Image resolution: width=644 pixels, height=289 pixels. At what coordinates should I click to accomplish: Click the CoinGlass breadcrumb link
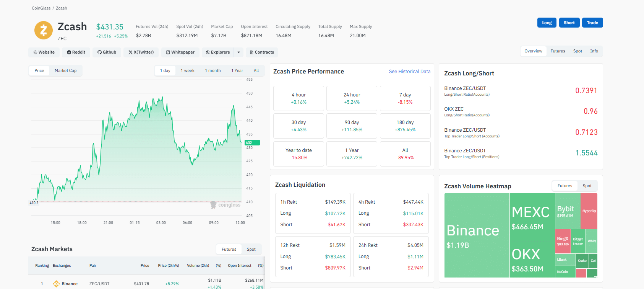[x=41, y=8]
